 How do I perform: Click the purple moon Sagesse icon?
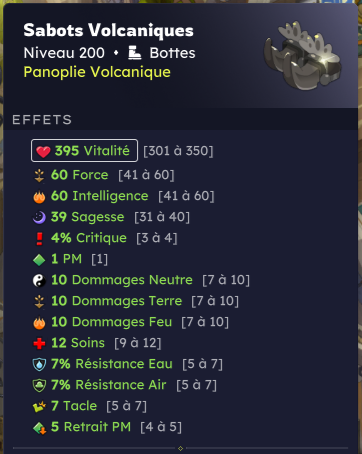39,217
